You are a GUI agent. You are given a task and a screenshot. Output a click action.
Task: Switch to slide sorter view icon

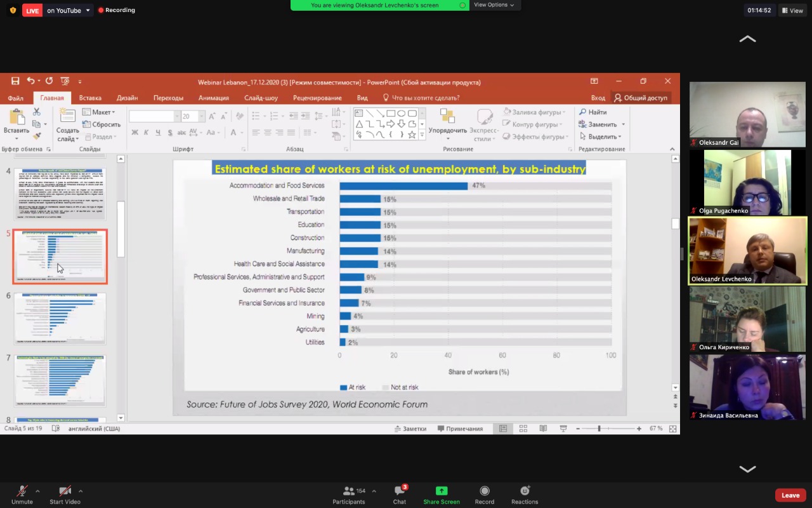(523, 429)
